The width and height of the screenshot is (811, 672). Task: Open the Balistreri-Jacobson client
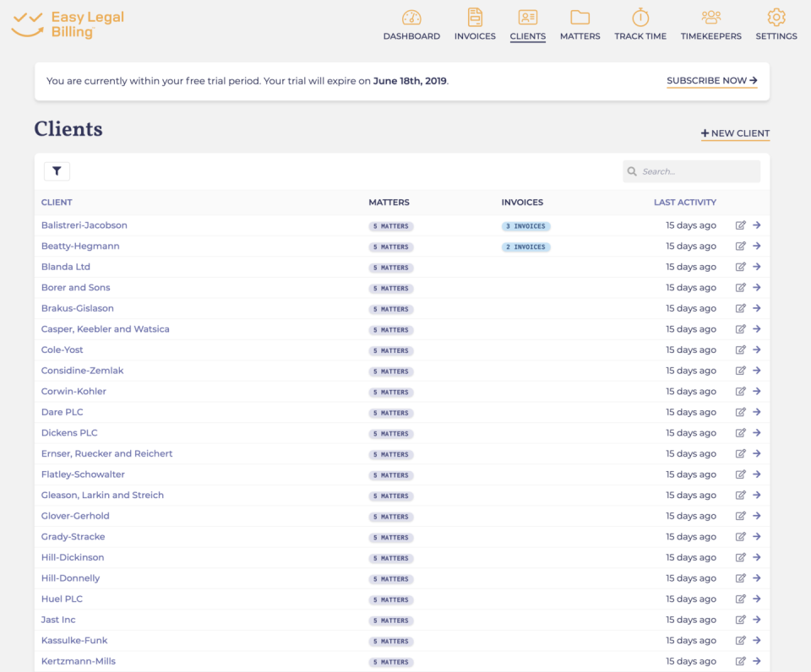pyautogui.click(x=84, y=225)
